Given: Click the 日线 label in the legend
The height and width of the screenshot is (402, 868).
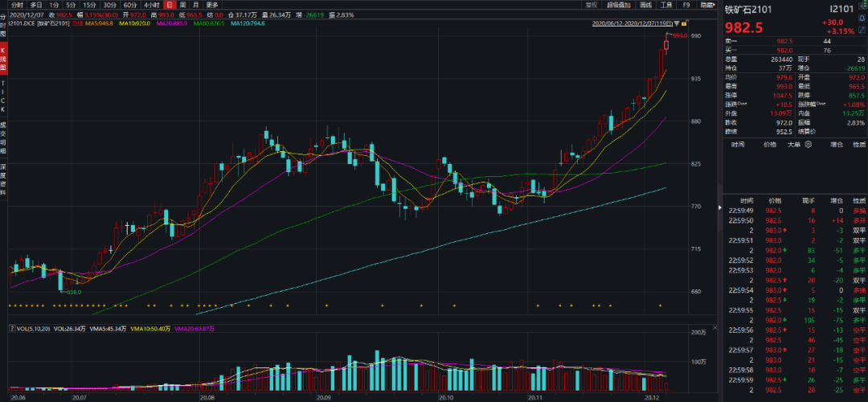Looking at the screenshot, I should pyautogui.click(x=77, y=24).
